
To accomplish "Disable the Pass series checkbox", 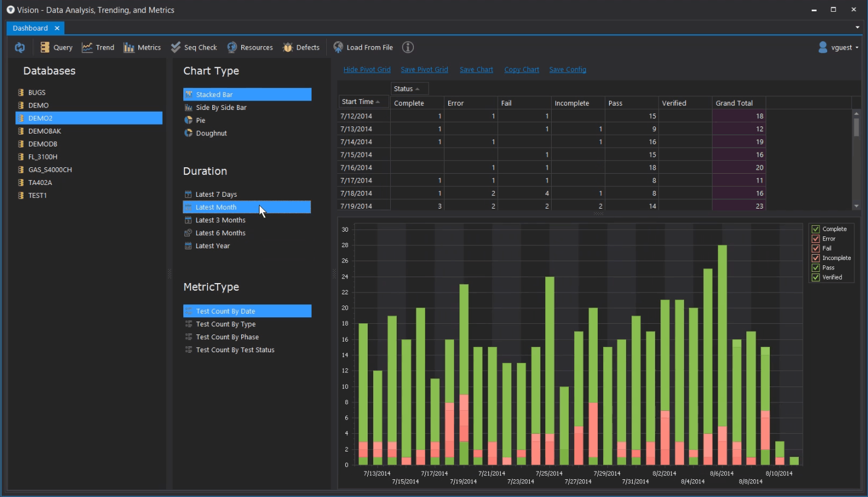I will coord(815,267).
